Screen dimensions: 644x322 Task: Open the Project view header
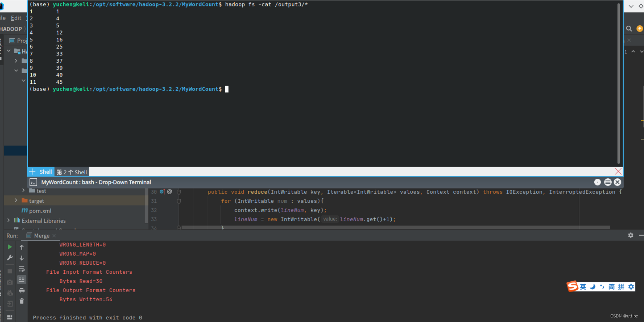(x=18, y=40)
